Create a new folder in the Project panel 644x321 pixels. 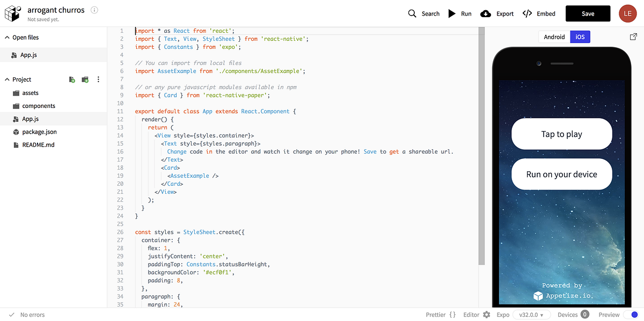coord(85,79)
